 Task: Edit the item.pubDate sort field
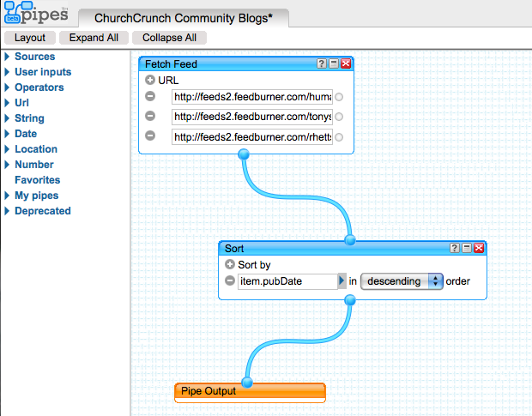[287, 281]
